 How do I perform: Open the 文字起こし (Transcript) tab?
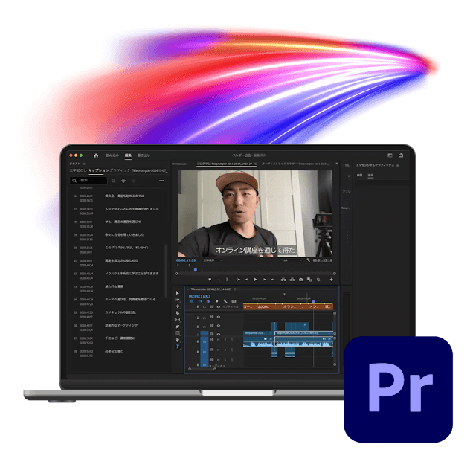tap(78, 170)
